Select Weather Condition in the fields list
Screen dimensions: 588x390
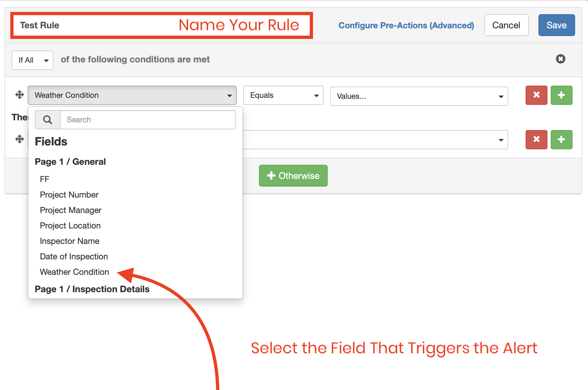tap(74, 272)
